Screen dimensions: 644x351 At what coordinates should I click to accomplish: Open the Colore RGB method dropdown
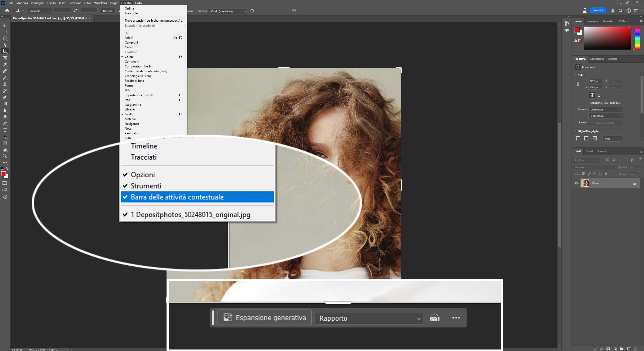click(x=605, y=110)
